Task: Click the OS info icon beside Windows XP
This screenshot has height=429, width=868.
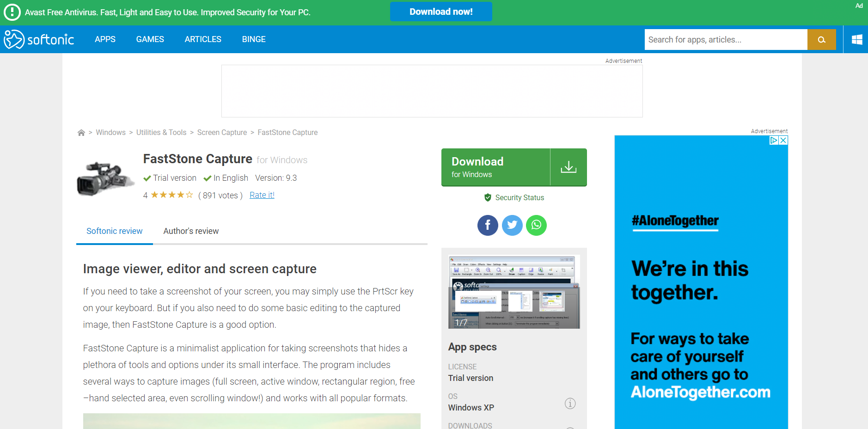Action: coord(570,404)
